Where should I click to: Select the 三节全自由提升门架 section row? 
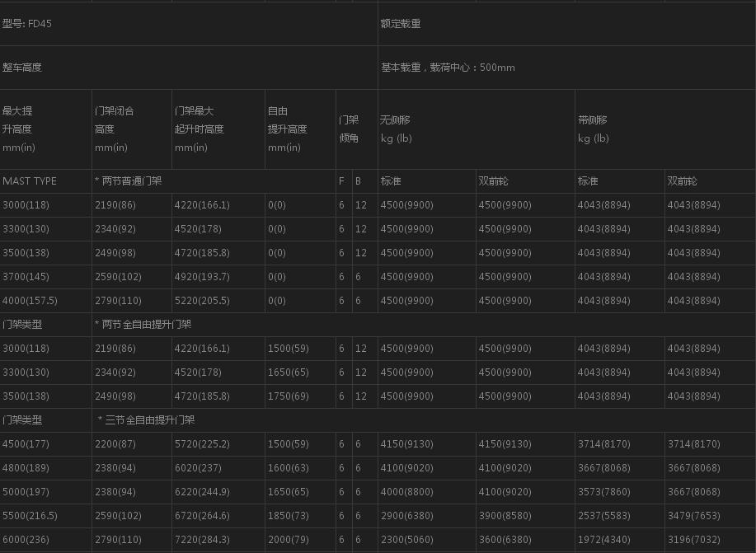pos(146,420)
